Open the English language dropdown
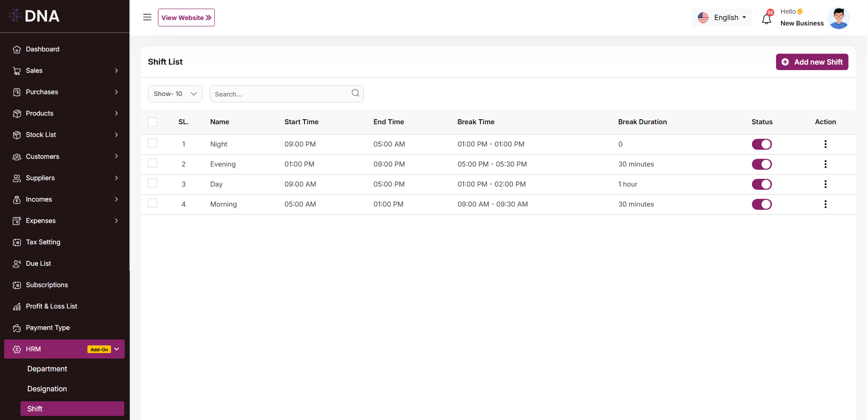Image resolution: width=868 pixels, height=420 pixels. [721, 18]
